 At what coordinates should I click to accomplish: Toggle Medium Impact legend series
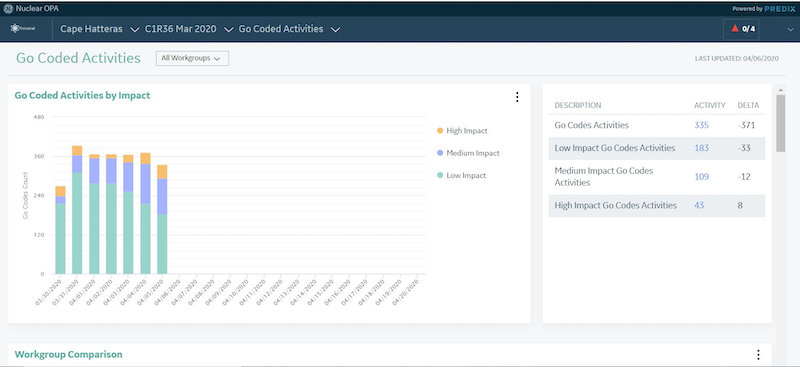[468, 153]
